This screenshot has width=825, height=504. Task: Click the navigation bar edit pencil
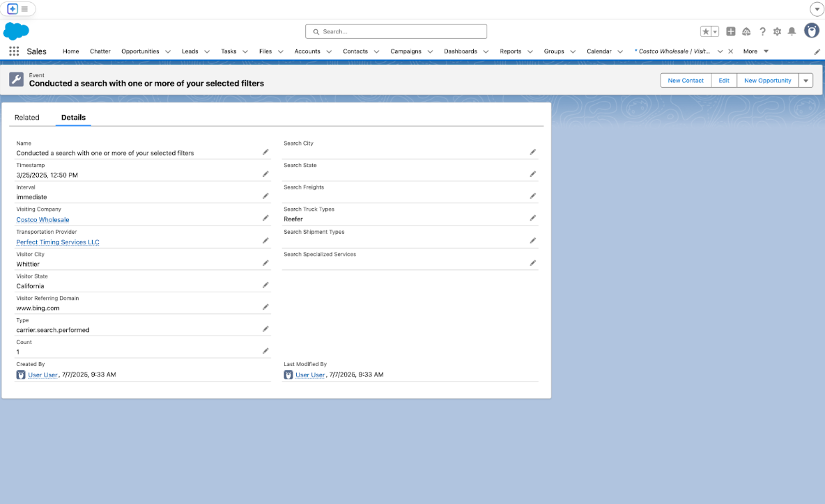(x=817, y=52)
